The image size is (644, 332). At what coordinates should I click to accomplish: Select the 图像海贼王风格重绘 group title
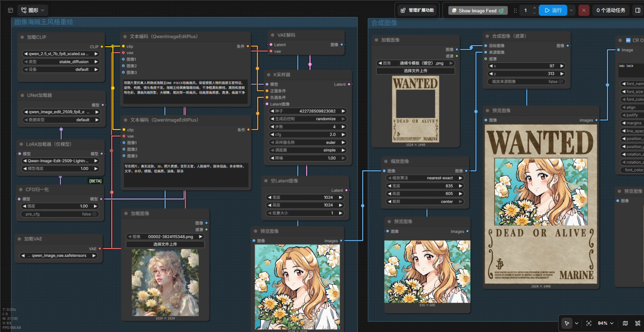pyautogui.click(x=44, y=22)
